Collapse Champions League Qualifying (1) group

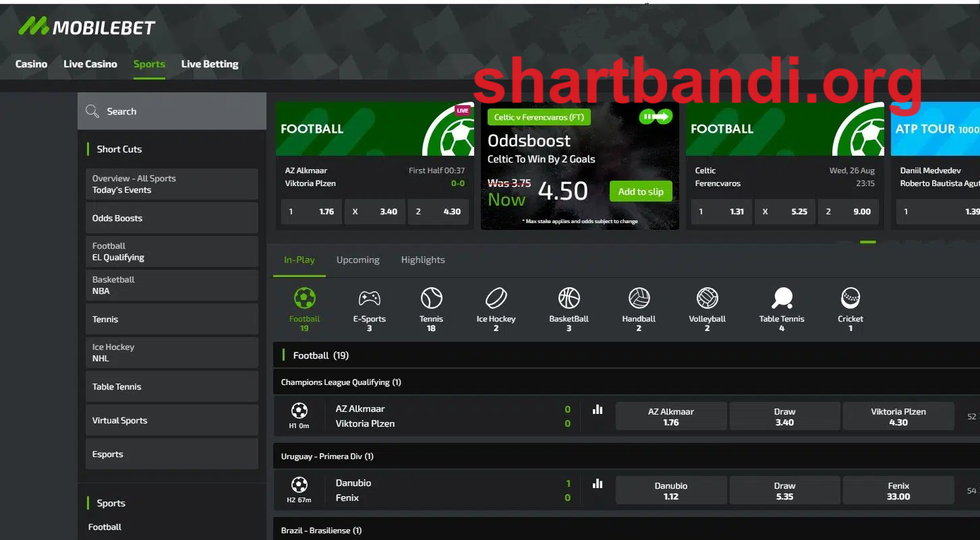627,382
